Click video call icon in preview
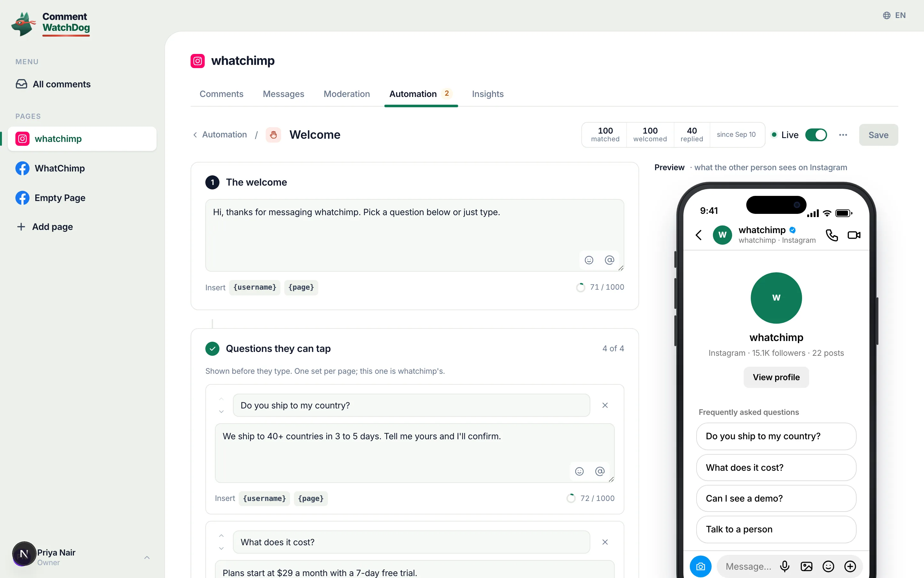Screen dimensions: 924x578 click(854, 235)
